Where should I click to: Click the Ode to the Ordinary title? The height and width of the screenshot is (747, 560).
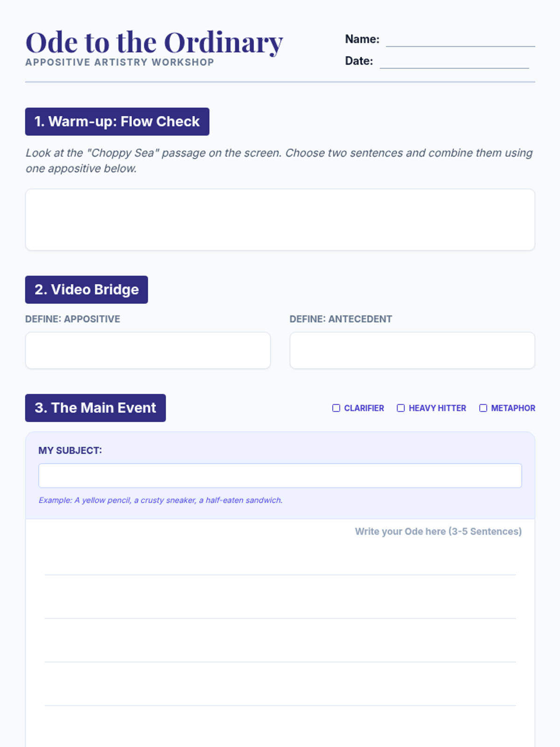click(154, 42)
